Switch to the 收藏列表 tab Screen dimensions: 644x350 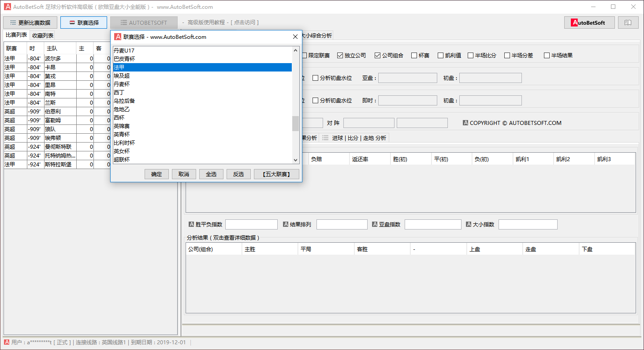(43, 36)
